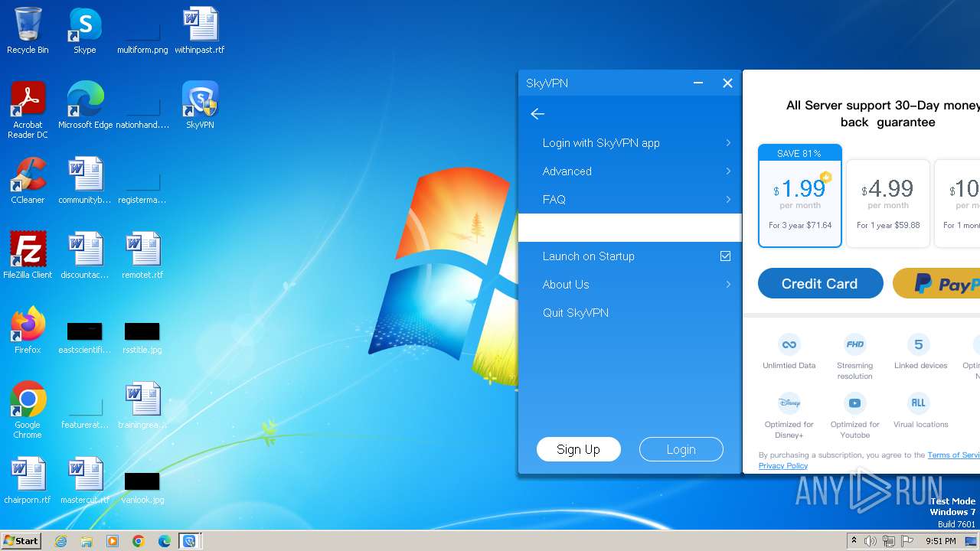This screenshot has height=551, width=980.
Task: Open Media Player taskbar icon
Action: click(113, 541)
